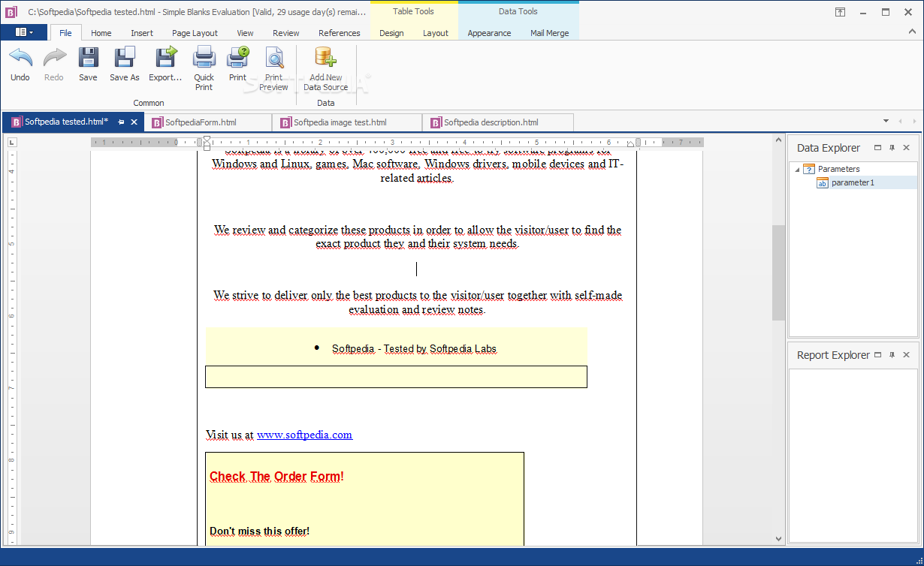Open the Insert ribbon tab

click(142, 33)
